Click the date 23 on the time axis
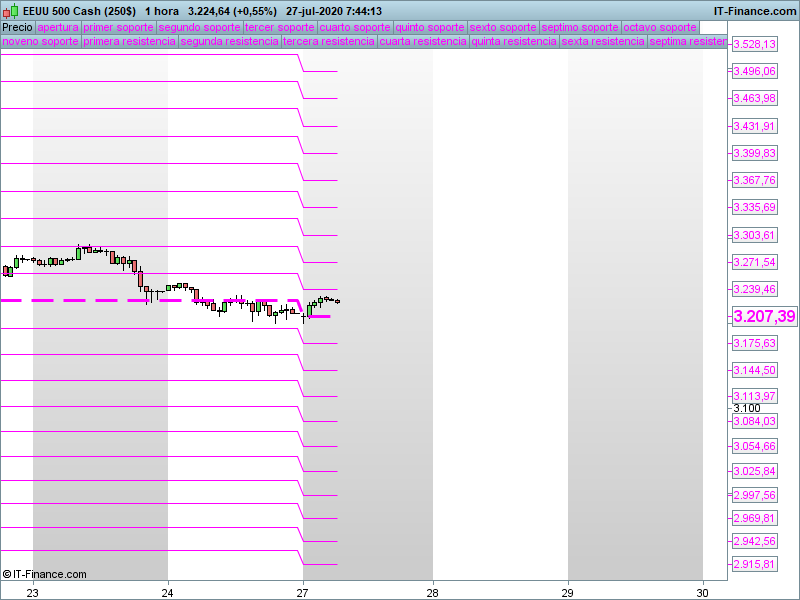Screen dimensions: 800x600 pos(33,593)
